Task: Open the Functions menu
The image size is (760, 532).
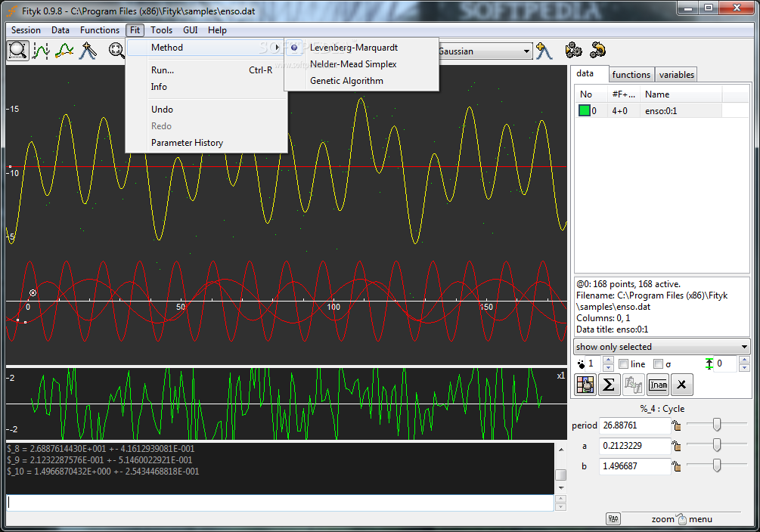Action: tap(100, 30)
